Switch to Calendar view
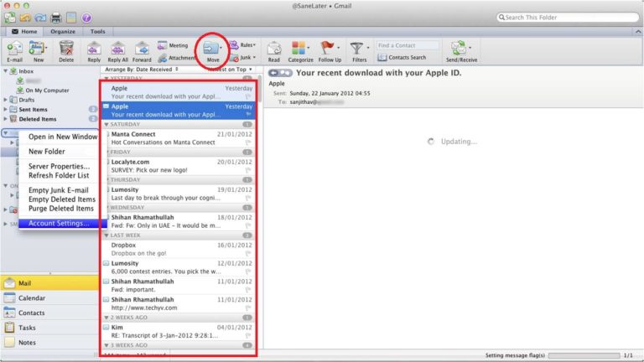The image size is (644, 362). click(49, 298)
